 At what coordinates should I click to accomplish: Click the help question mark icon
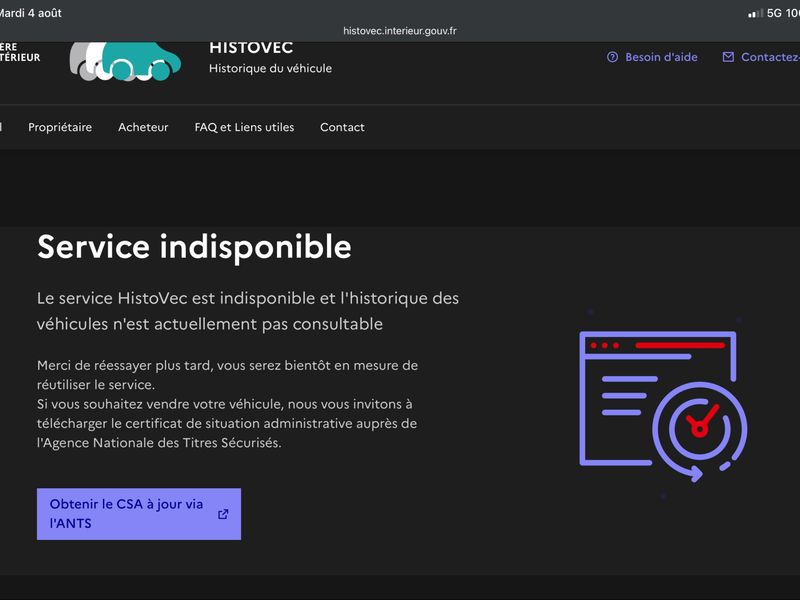tap(612, 57)
